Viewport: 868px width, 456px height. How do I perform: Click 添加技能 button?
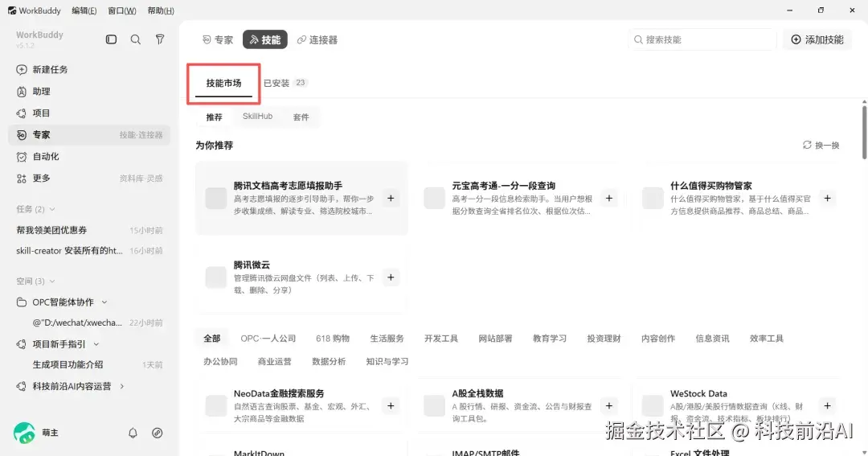point(817,40)
